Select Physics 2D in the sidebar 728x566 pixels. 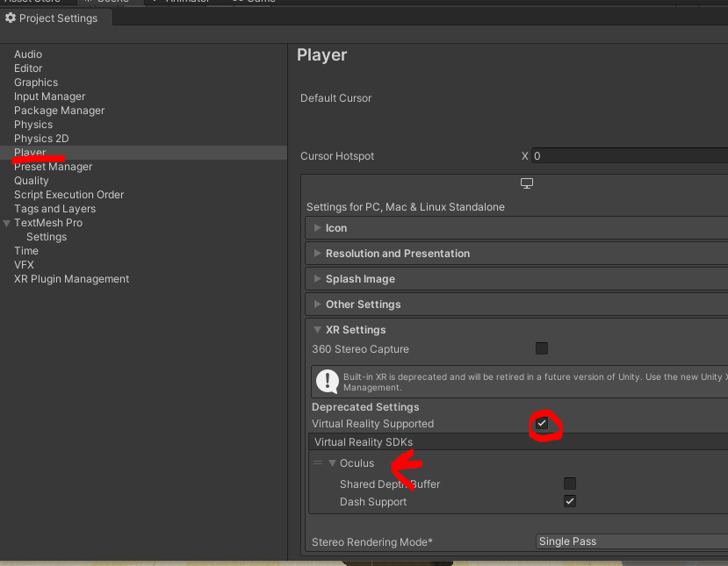point(41,139)
